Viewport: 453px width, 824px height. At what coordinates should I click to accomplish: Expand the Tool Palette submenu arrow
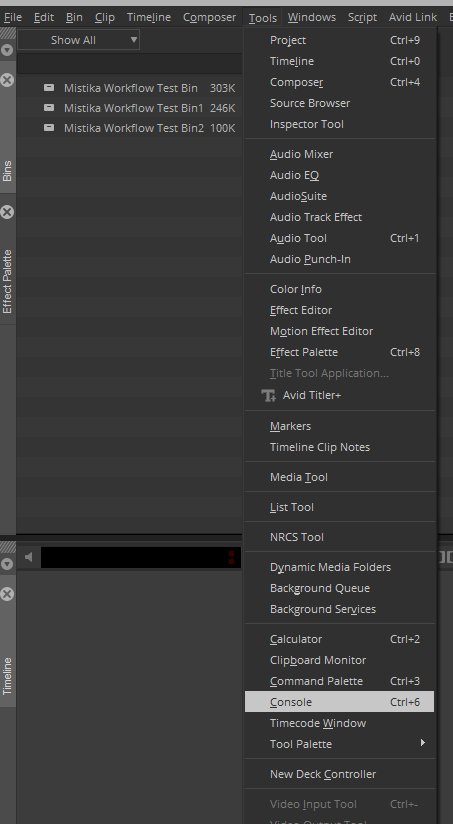tap(423, 743)
